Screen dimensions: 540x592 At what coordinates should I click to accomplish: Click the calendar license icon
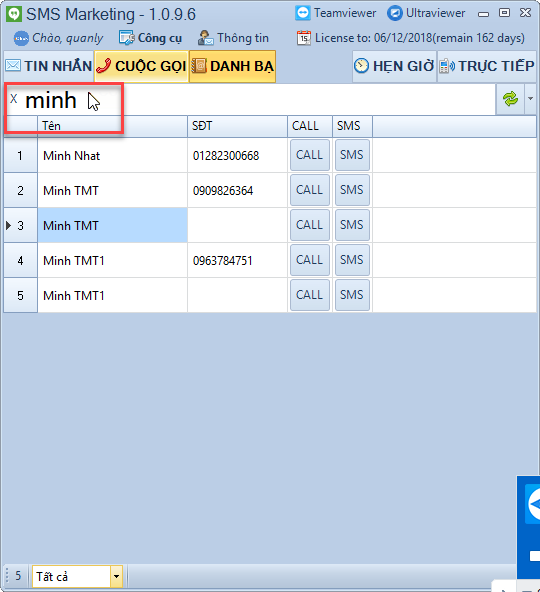[x=304, y=38]
